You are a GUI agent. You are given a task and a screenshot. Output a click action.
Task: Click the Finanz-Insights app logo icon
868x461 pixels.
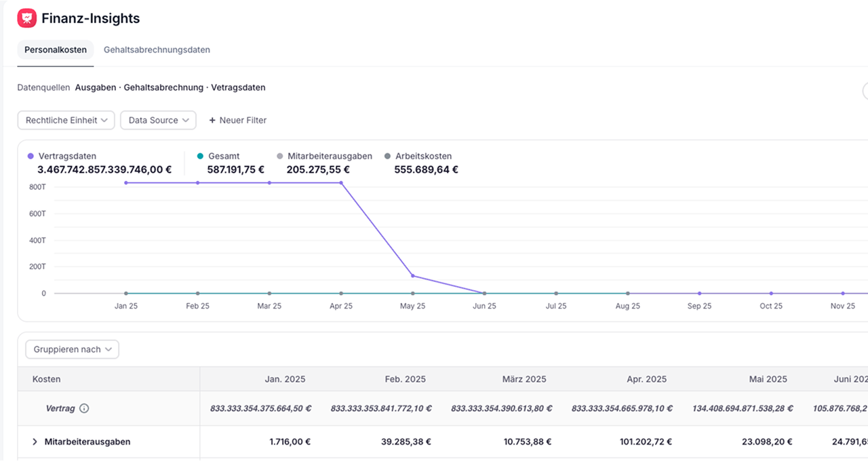[26, 18]
